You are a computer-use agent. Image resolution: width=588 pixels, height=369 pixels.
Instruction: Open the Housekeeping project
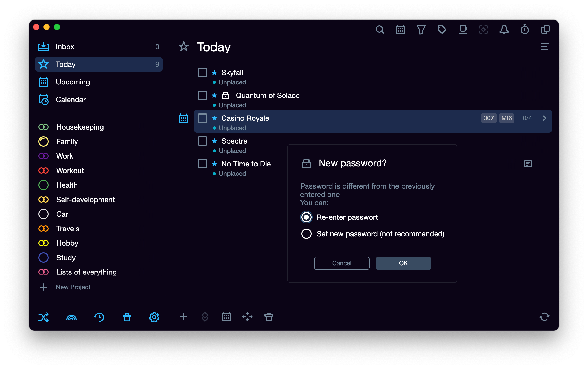click(x=99, y=127)
